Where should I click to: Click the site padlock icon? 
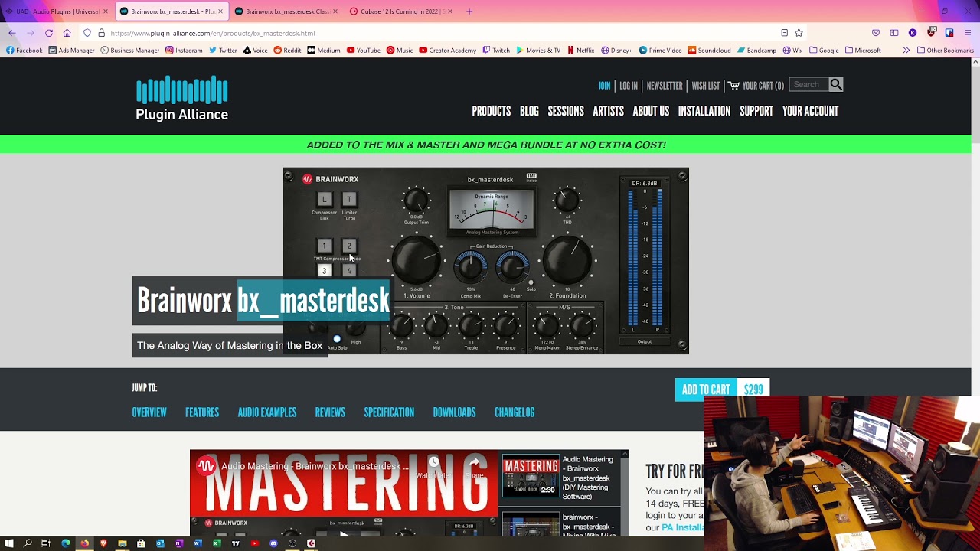pyautogui.click(x=101, y=33)
